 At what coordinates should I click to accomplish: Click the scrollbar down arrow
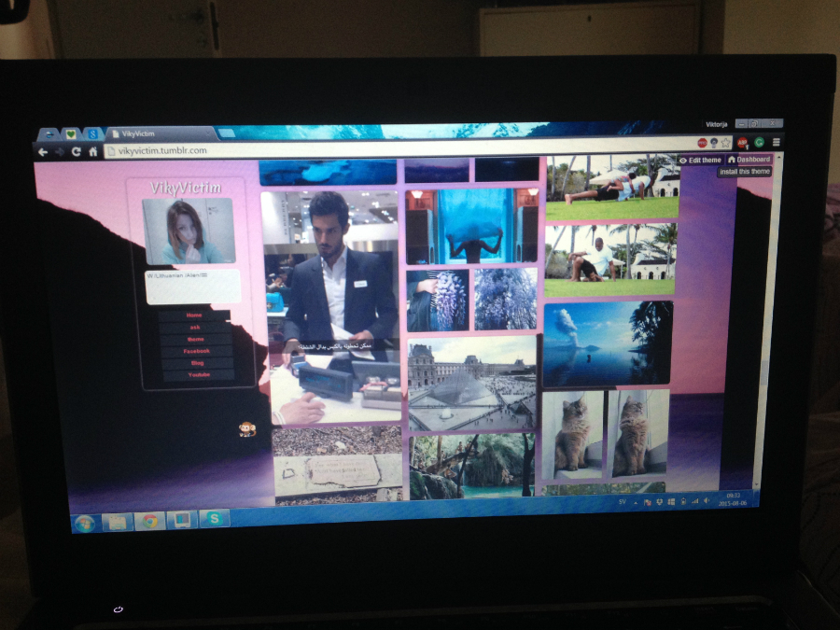point(756,484)
